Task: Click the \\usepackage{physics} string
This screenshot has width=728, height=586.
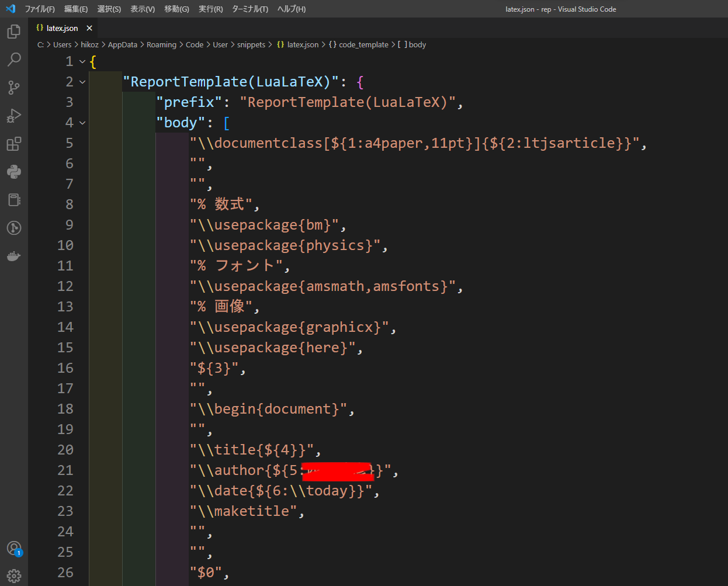Action: tap(285, 245)
